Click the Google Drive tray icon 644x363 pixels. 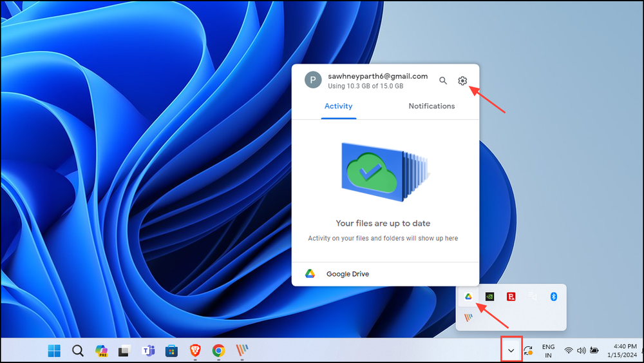(468, 297)
